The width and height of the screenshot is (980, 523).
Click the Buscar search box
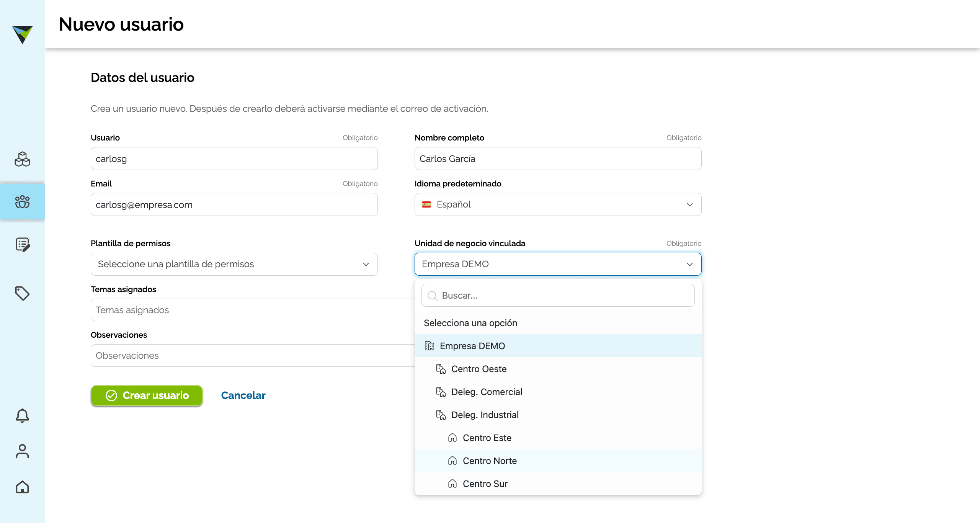click(558, 295)
